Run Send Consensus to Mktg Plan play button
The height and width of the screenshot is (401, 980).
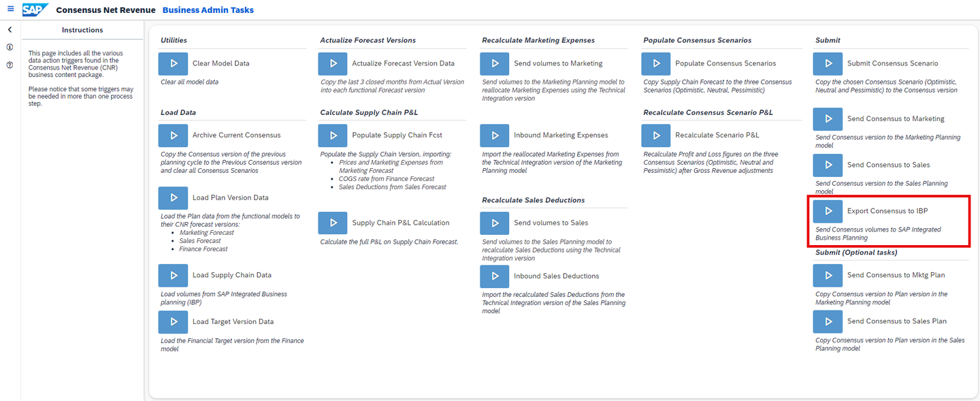[828, 276]
